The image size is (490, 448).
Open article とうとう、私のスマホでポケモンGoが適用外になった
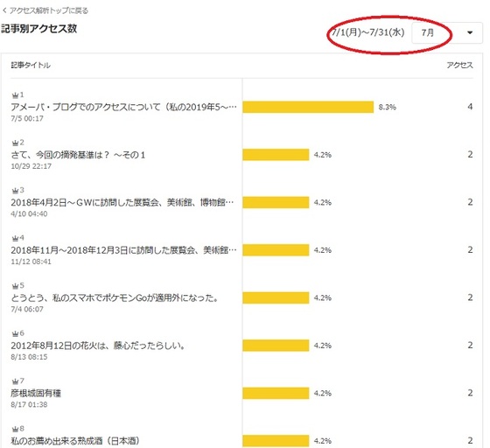[115, 297]
